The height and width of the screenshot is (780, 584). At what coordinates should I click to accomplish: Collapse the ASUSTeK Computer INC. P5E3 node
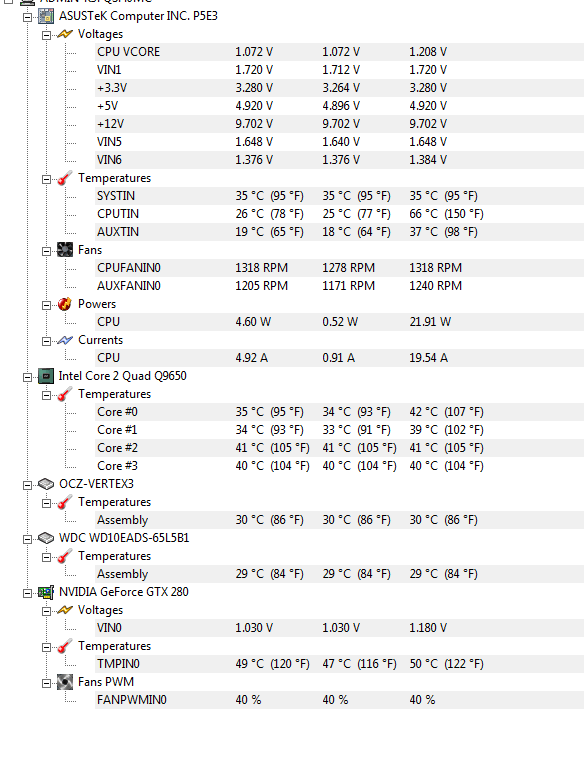pos(27,17)
